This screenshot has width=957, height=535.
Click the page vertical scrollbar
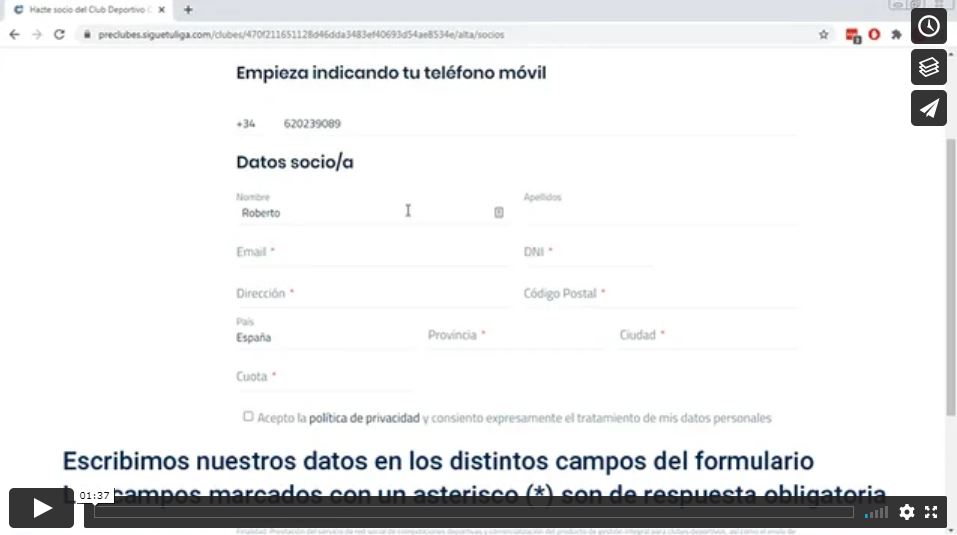951,278
